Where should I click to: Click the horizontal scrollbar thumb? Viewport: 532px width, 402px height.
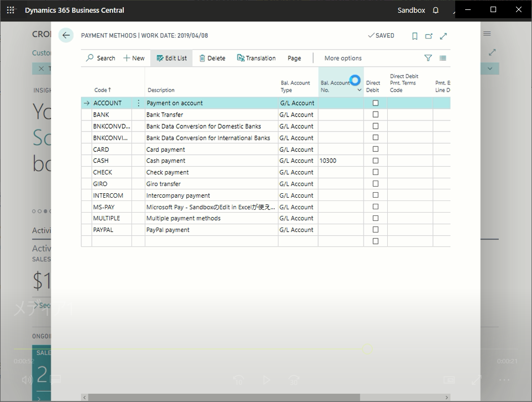point(224,397)
